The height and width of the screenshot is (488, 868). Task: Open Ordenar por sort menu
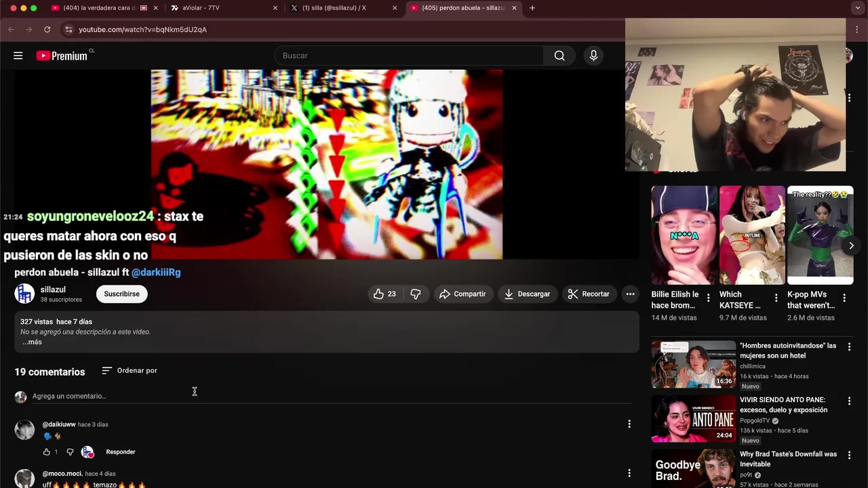[x=129, y=371]
